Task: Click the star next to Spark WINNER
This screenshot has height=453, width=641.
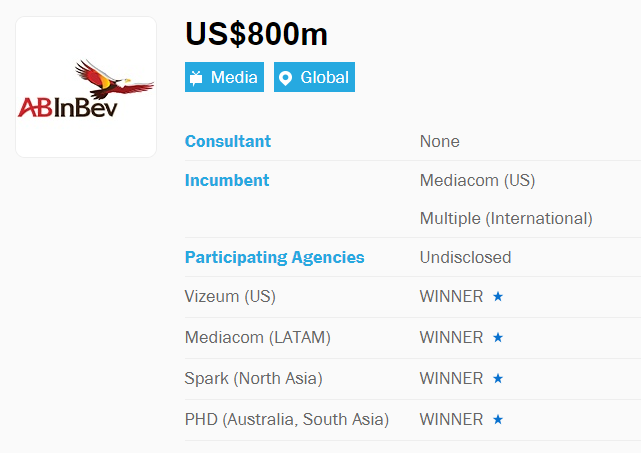Action: point(498,378)
